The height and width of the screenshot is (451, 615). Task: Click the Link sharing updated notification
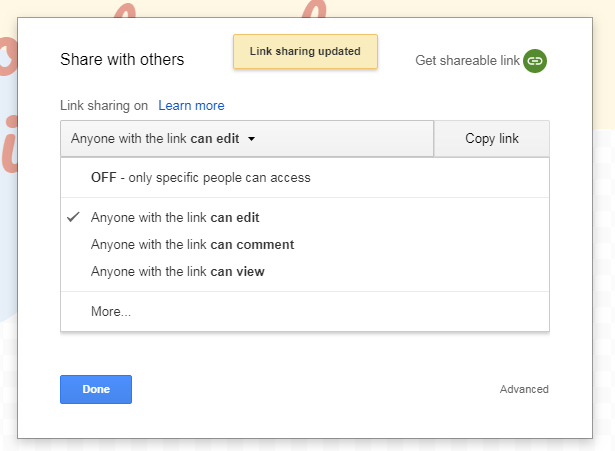(x=305, y=51)
